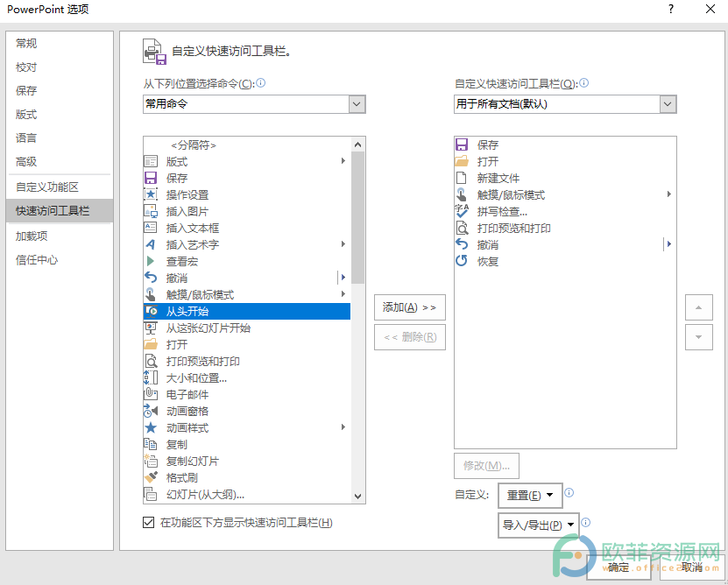Expand 撤消 split arrow in the right list
This screenshot has height=585, width=728.
[x=668, y=244]
